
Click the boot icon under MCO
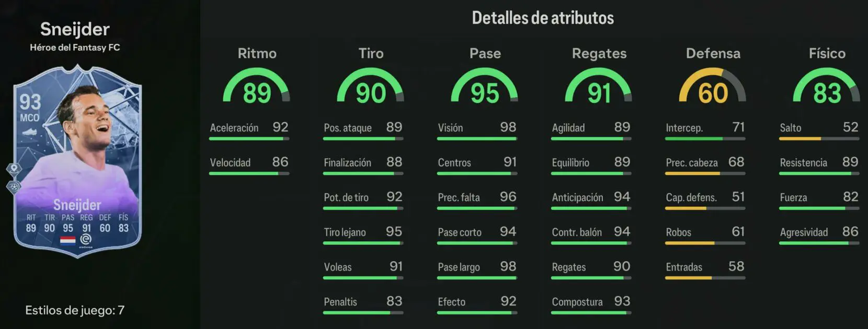pyautogui.click(x=29, y=132)
